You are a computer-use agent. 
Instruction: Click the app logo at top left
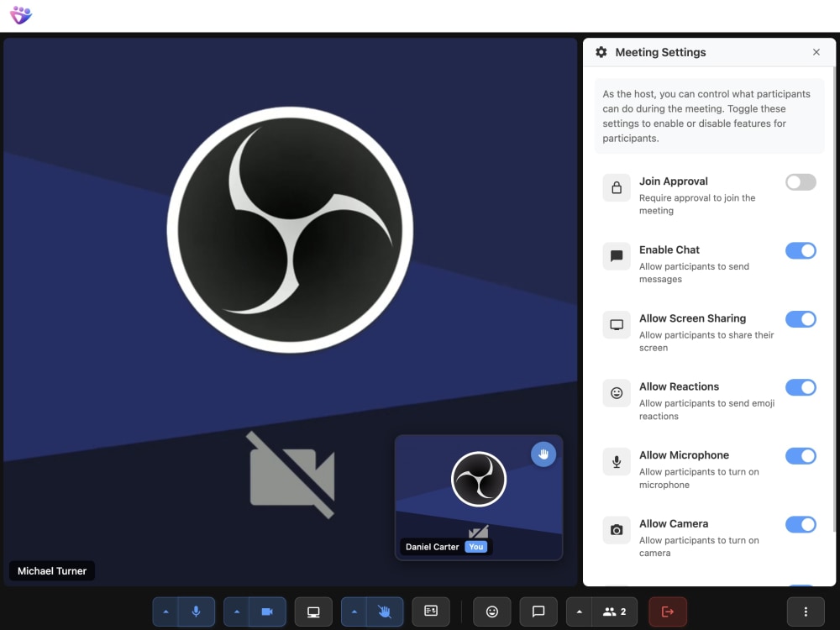point(21,15)
